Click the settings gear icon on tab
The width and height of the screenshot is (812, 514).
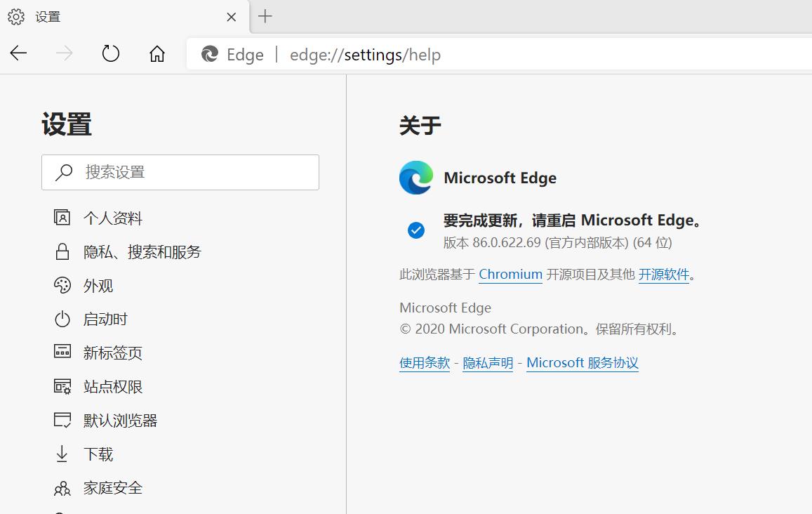pos(16,17)
